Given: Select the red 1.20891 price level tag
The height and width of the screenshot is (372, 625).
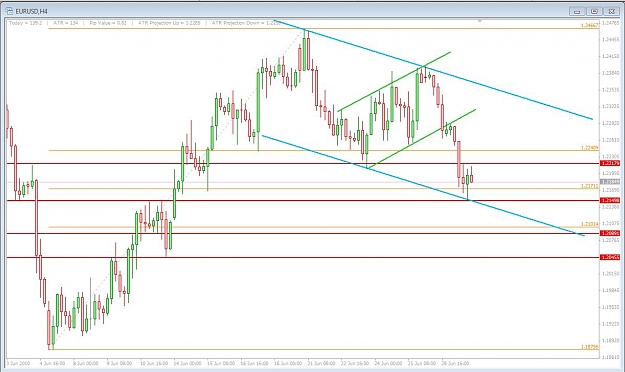Looking at the screenshot, I should pos(610,233).
